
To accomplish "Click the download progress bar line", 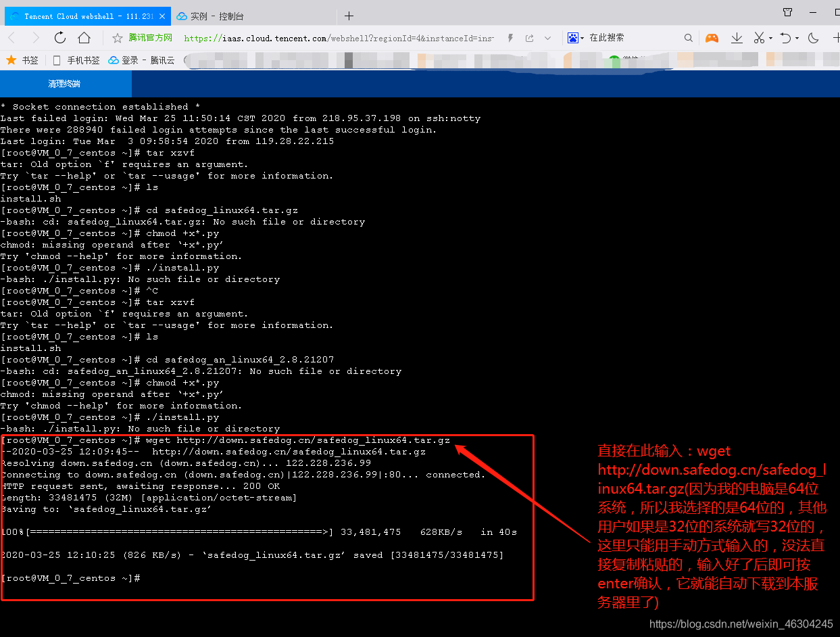I will click(x=259, y=532).
